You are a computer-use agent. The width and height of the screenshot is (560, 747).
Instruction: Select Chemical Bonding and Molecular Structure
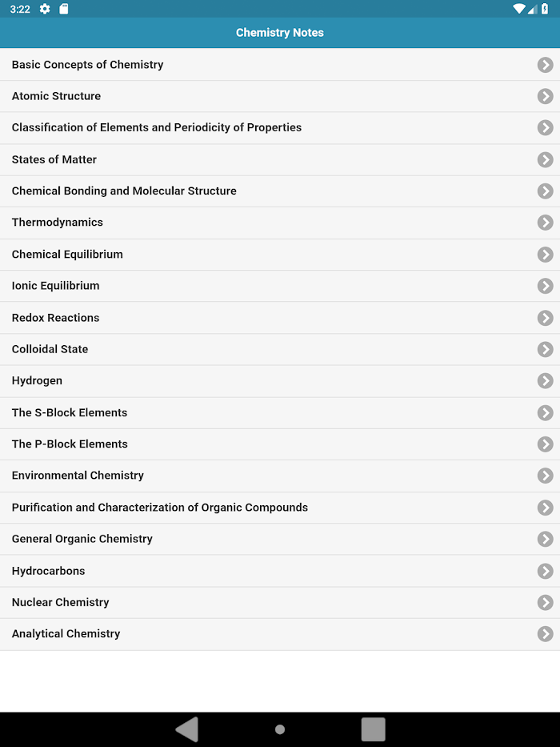pos(280,191)
